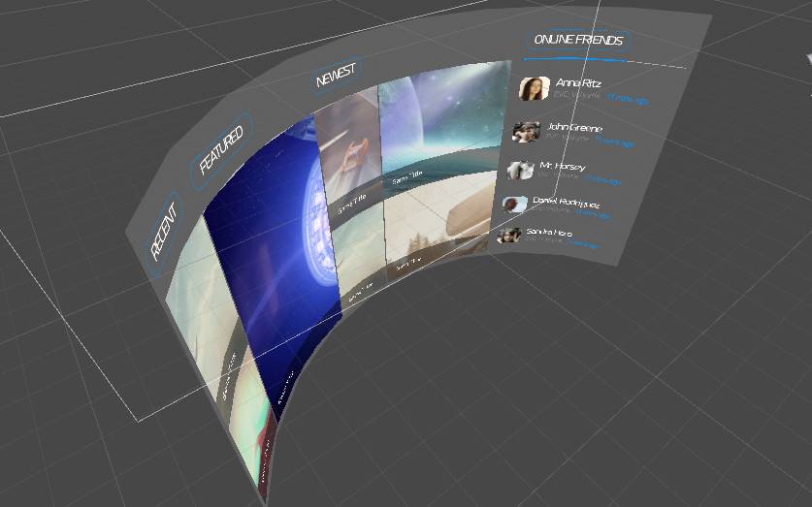The width and height of the screenshot is (812, 507).
Task: Click Anna Ritz's avatar picture
Action: coord(534,88)
